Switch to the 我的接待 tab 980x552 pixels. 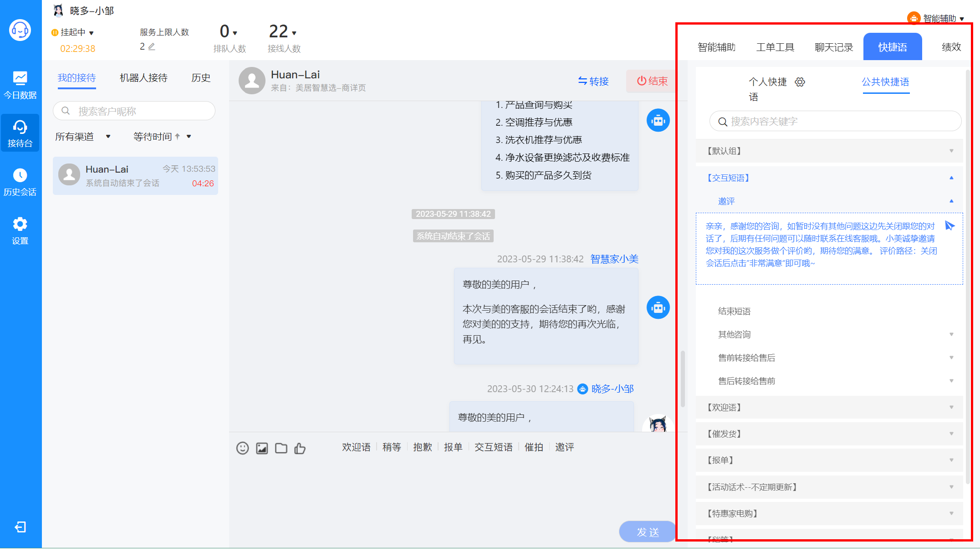click(x=77, y=78)
